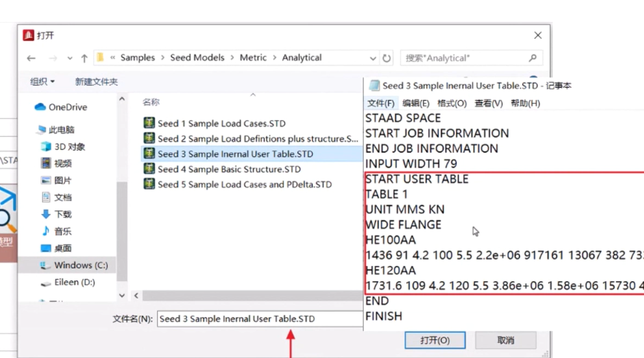Click the search magnifier icon

click(x=533, y=58)
